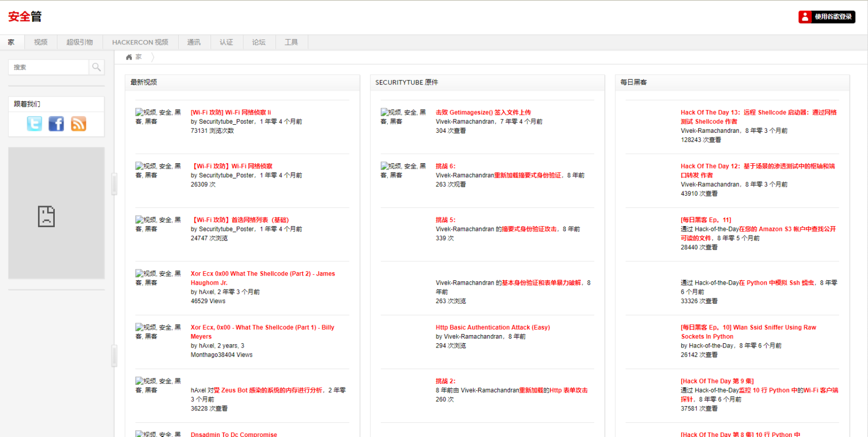Click the 每日黑客 section header

tap(634, 82)
